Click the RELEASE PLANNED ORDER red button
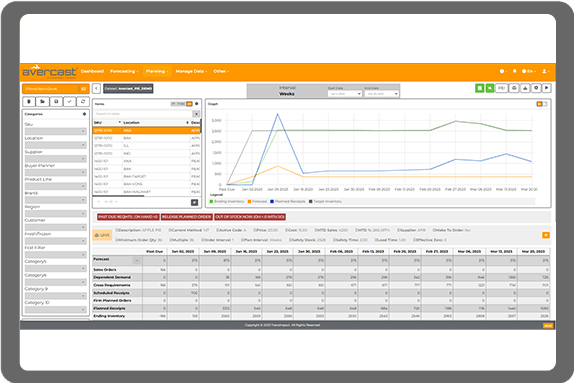Screen dimensions: 574x383 click(x=187, y=217)
